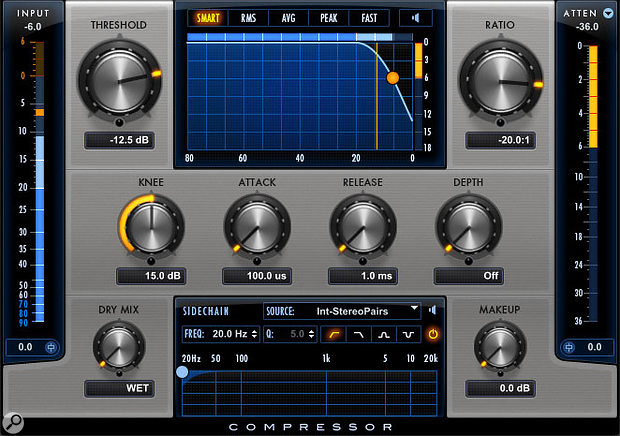Select the low-pass sidechain filter shape
This screenshot has width=620, height=436.
(358, 334)
